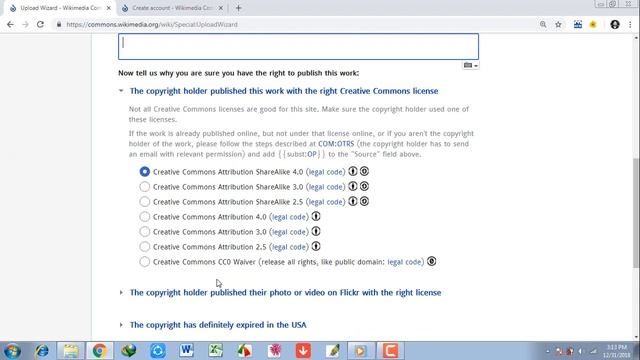Launch Internet Explorer from taskbar
This screenshot has width=640, height=360.
tap(42, 351)
